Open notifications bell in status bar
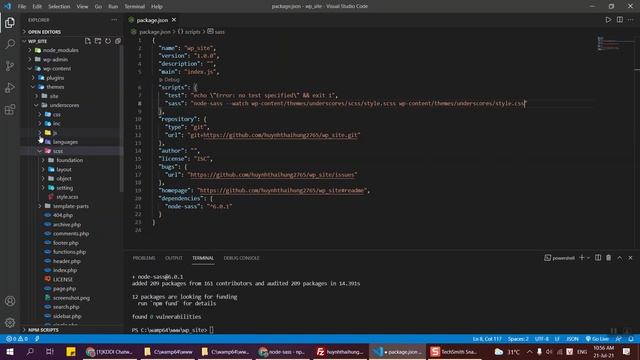The height and width of the screenshot is (360, 640). (631, 339)
